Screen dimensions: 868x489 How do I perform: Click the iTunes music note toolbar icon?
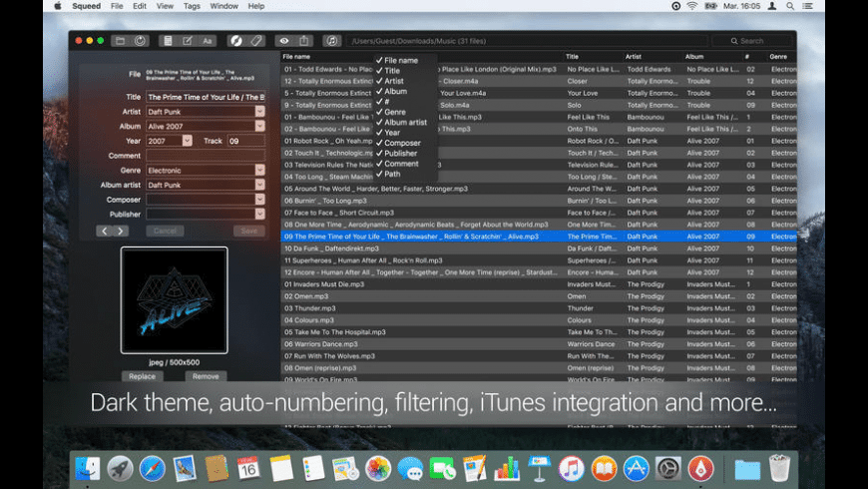(x=331, y=41)
